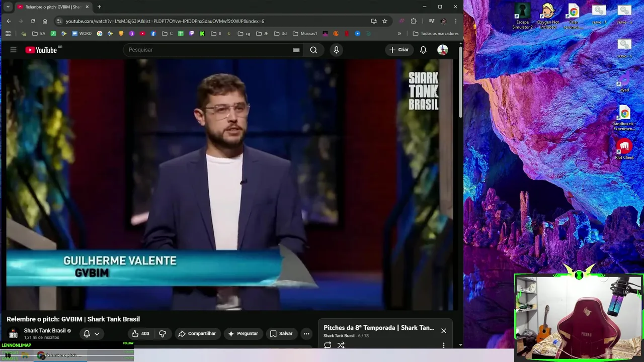Click the page vertical scrollbar
The height and width of the screenshot is (362, 644).
pos(460,83)
